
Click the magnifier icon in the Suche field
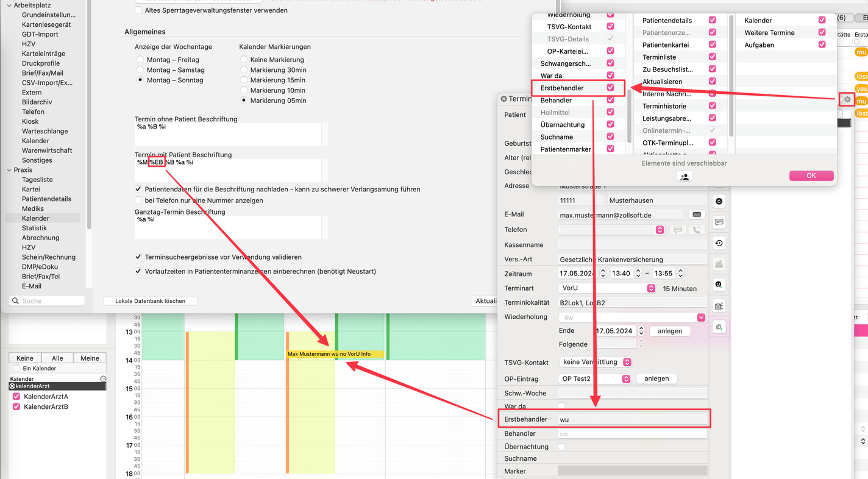click(x=15, y=301)
